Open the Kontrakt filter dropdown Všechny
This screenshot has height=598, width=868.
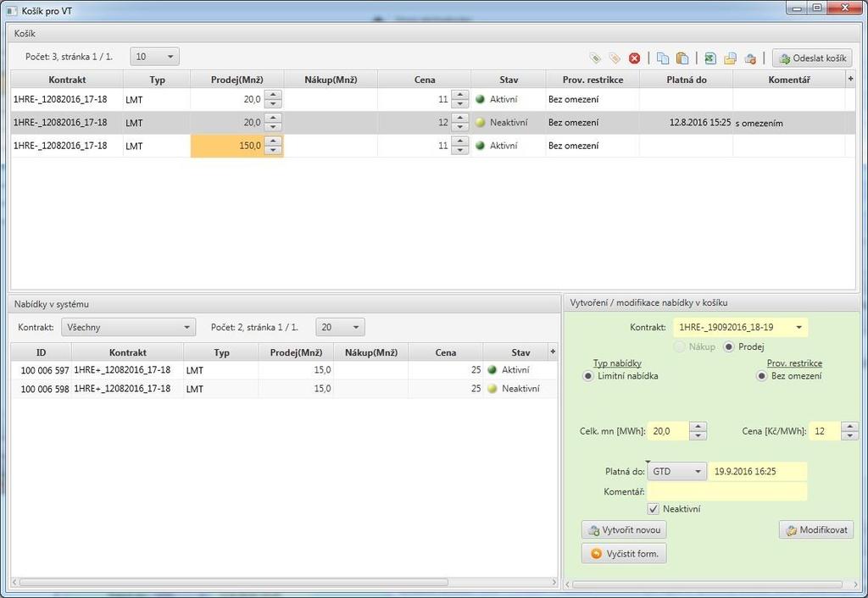[128, 328]
